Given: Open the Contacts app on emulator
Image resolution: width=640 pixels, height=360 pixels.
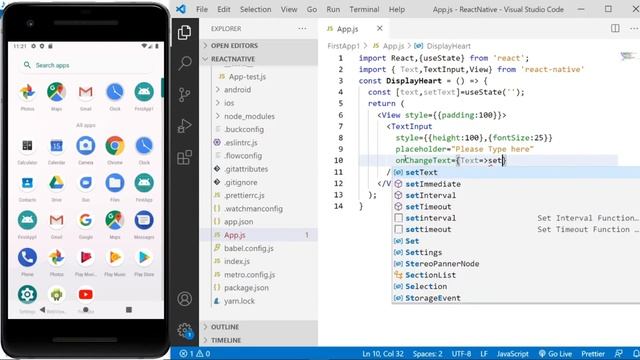Looking at the screenshot, I should (27, 183).
